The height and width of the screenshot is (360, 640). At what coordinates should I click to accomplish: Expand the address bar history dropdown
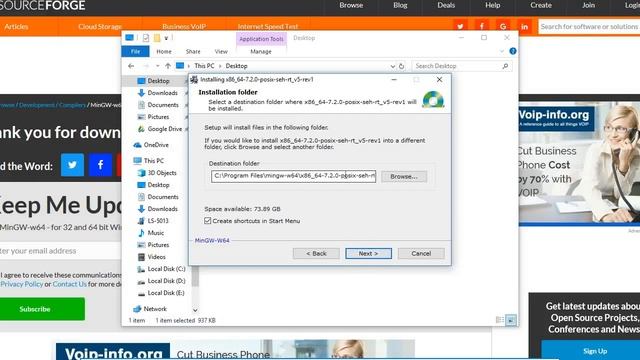392,66
